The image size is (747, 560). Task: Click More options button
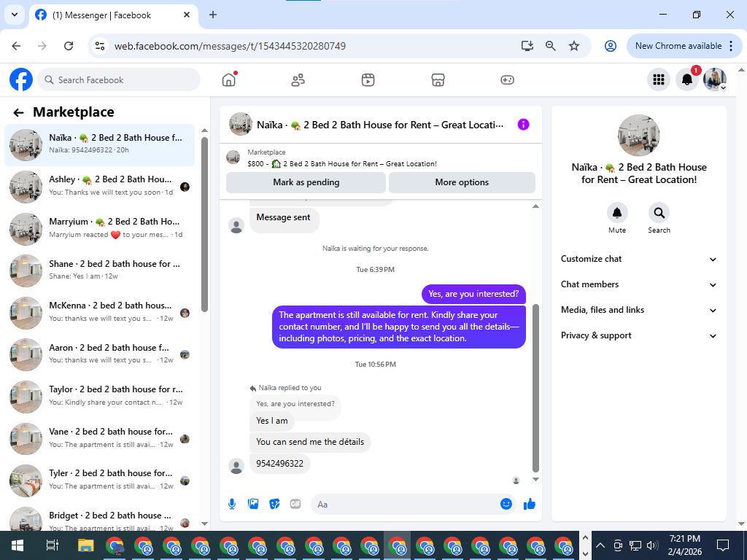462,182
